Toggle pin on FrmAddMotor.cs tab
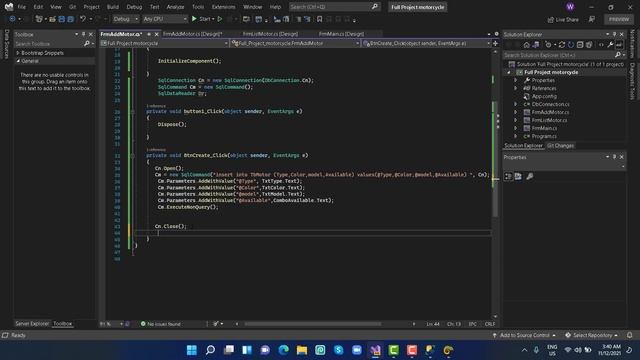Screen dimensions: 640x360 149,34
